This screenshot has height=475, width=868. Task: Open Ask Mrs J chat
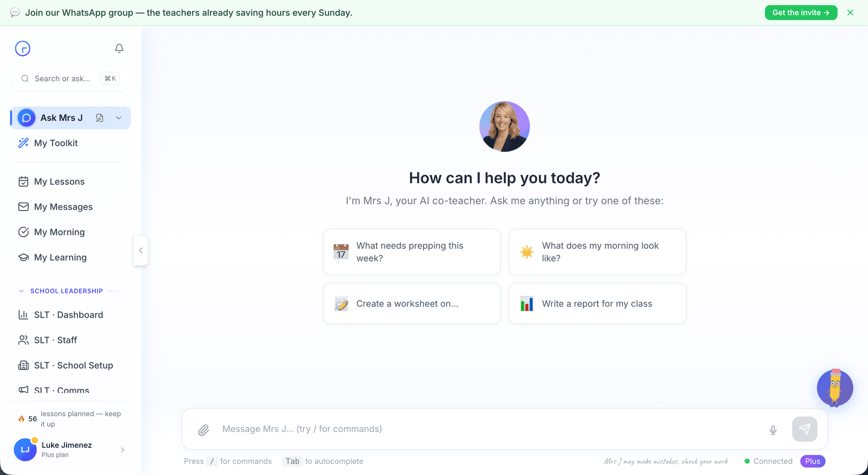pos(61,118)
